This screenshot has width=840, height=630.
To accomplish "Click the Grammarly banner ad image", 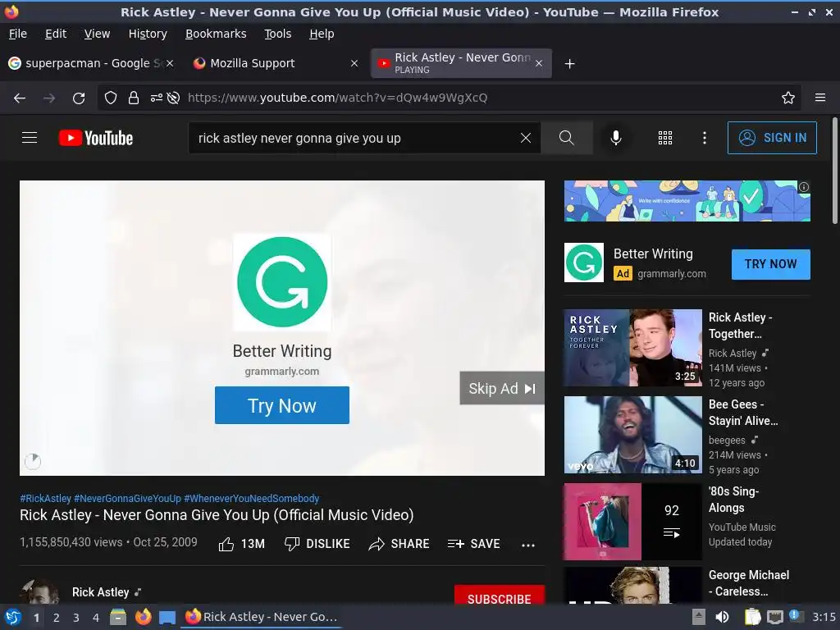I will click(x=687, y=201).
